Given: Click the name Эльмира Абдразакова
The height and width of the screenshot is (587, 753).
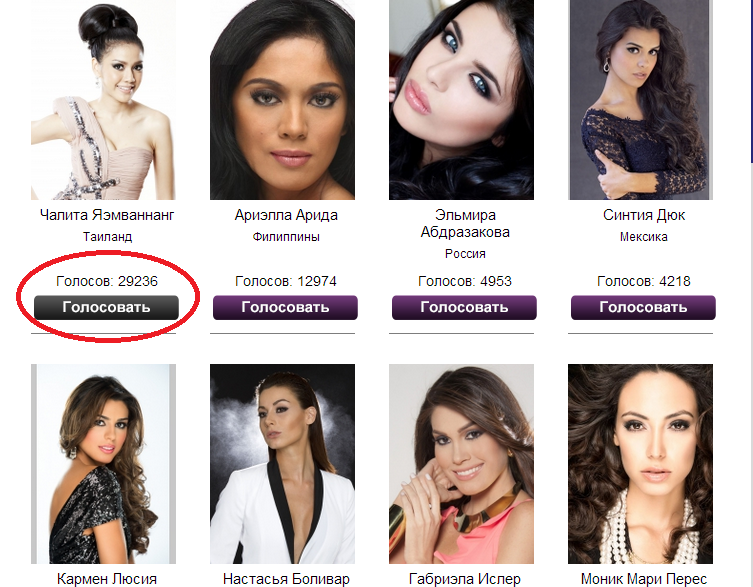Looking at the screenshot, I should point(465,223).
